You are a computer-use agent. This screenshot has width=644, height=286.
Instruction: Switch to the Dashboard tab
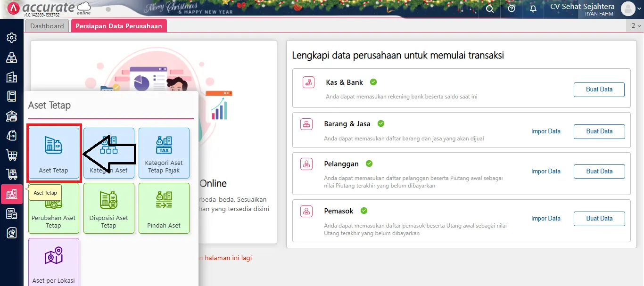click(47, 26)
